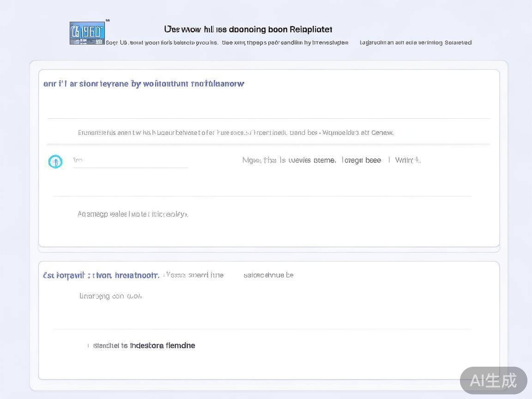The image size is (532, 399).
Task: Click the underlined input field next to teal icon
Action: pyautogui.click(x=130, y=161)
